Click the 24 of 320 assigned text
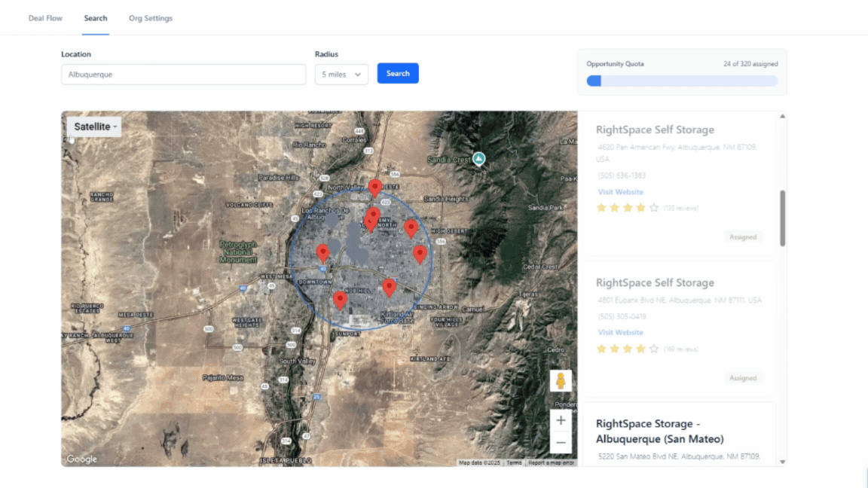 click(750, 64)
